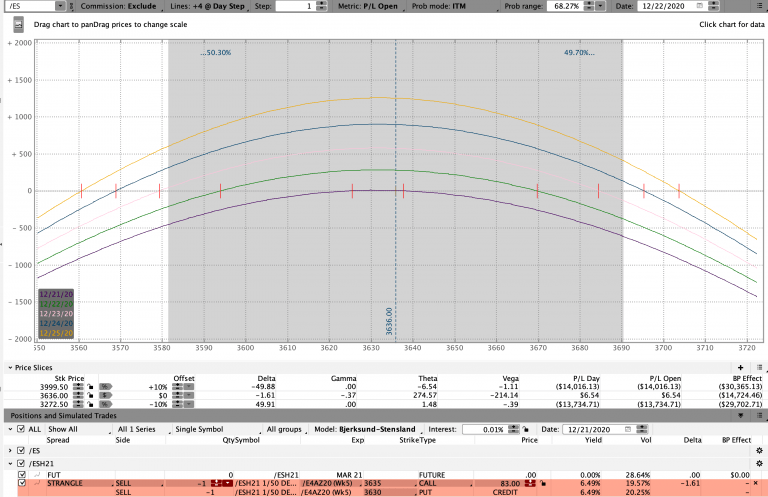Click the percent offset tag for 3999.50 slice
The width and height of the screenshot is (768, 497).
point(104,386)
